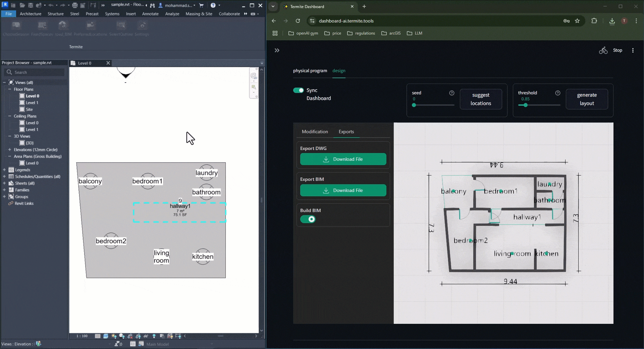Toggle Sun Path icon in view control bar
The image size is (644, 349).
(114, 336)
